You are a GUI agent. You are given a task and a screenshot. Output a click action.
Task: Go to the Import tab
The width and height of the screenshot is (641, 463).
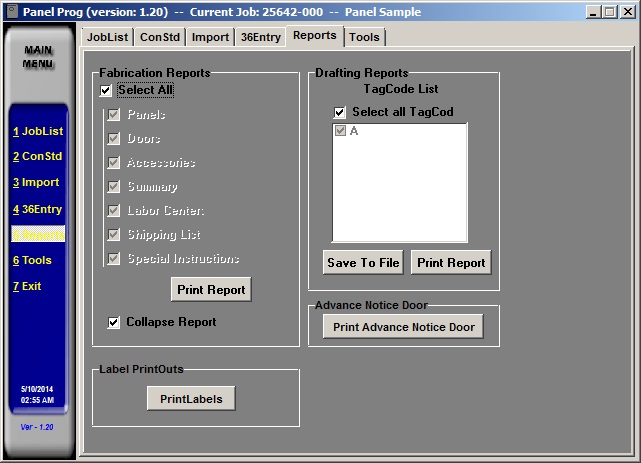[x=210, y=37]
